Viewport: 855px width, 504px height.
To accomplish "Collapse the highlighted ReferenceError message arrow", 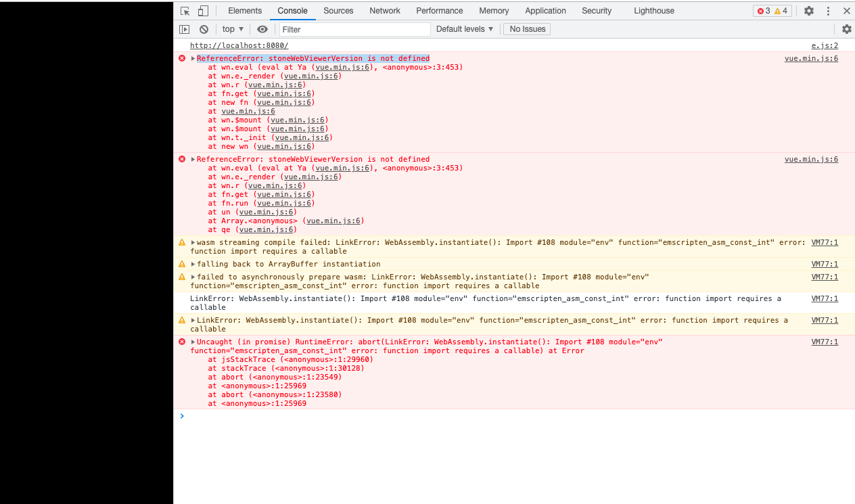I will [193, 59].
